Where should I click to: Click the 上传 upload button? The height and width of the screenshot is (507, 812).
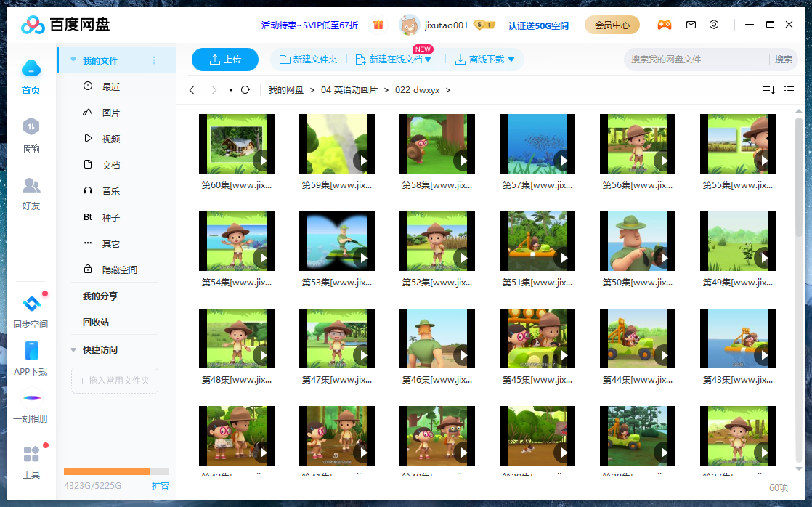(225, 60)
